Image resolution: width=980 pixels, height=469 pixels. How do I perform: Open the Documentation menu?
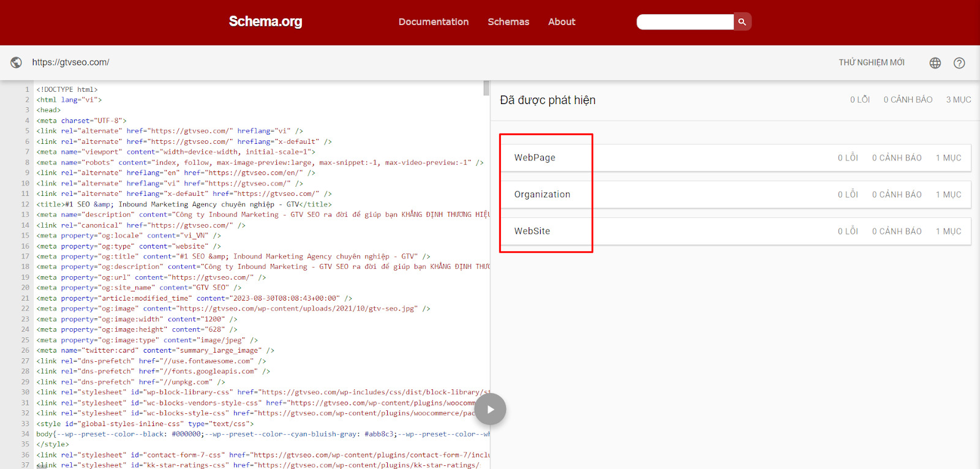(x=433, y=22)
